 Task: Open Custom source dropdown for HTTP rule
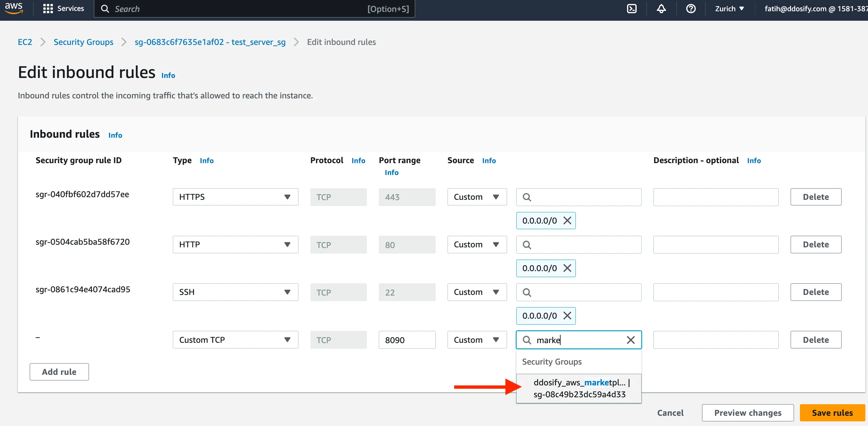pos(477,244)
